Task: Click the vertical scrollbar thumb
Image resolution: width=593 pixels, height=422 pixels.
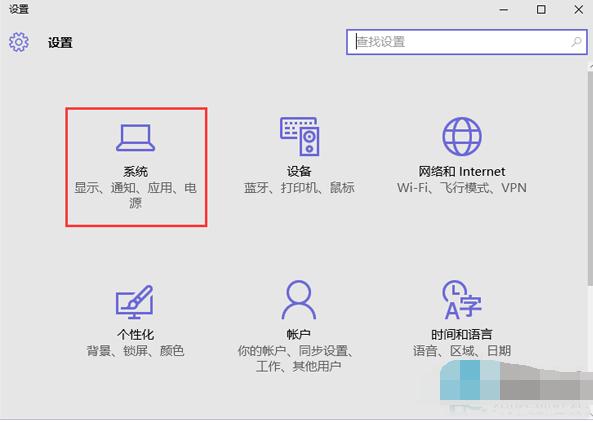Action: [590, 178]
